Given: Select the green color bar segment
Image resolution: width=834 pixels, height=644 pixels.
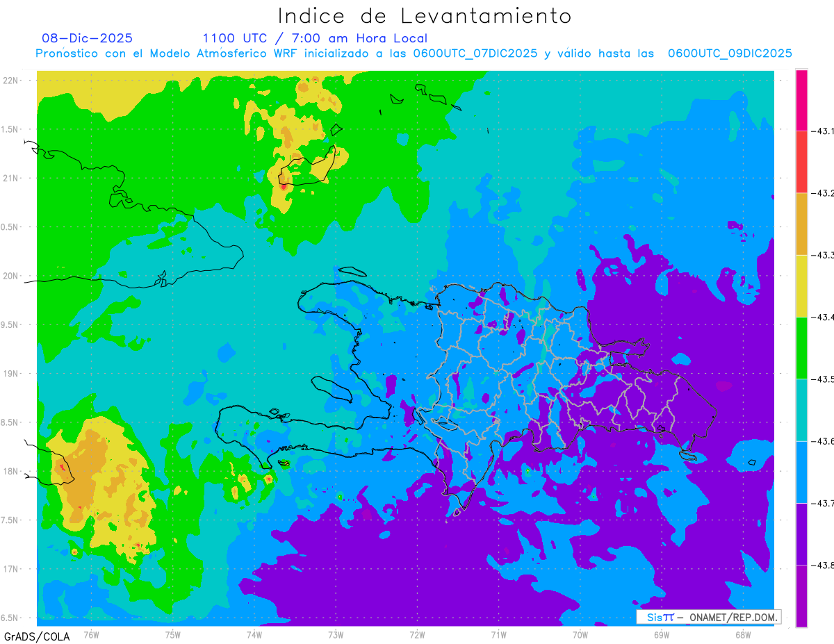Looking at the screenshot, I should (801, 347).
